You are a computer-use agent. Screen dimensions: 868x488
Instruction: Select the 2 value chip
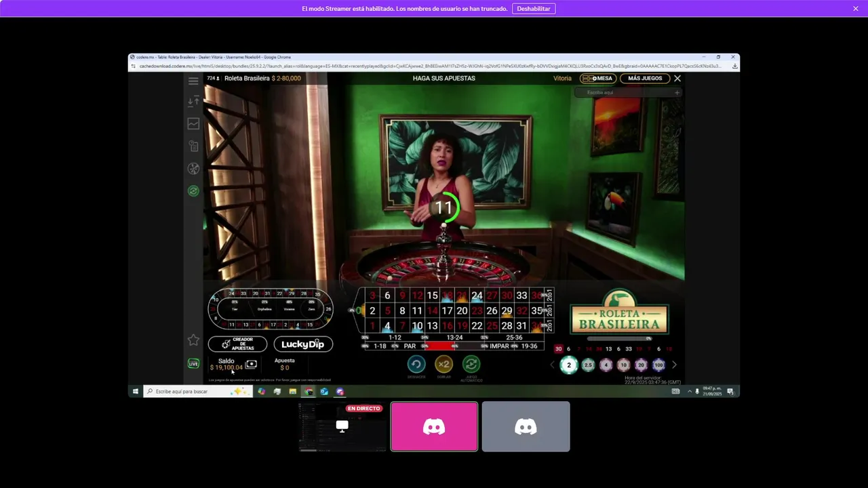[x=569, y=365]
